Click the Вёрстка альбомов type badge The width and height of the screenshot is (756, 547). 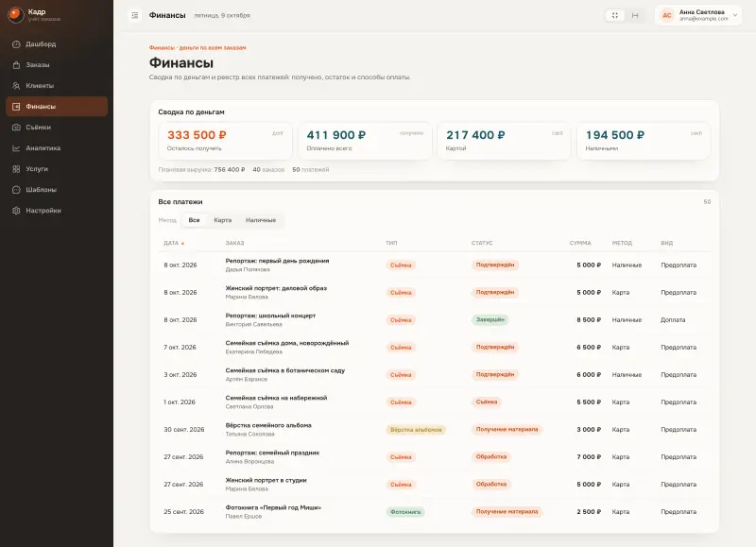[416, 430]
